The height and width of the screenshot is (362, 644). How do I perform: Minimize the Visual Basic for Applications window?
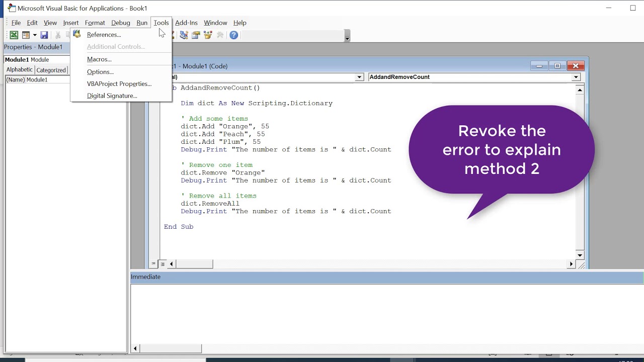click(609, 8)
